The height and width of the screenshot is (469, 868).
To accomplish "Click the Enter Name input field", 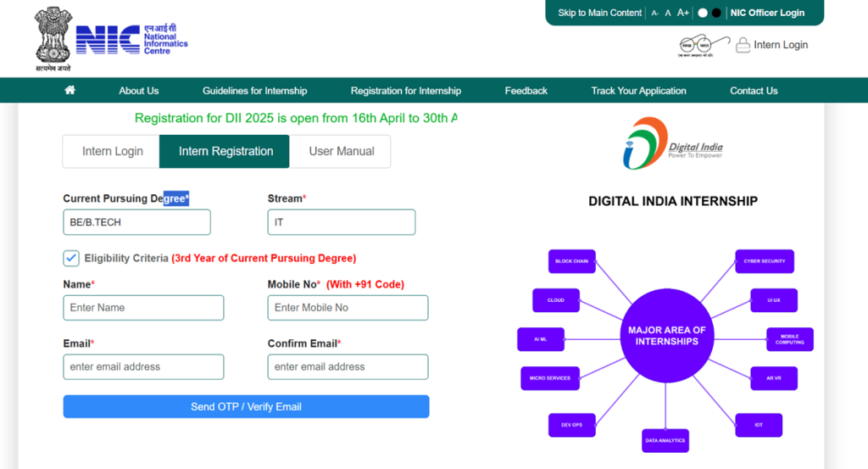I will (143, 308).
